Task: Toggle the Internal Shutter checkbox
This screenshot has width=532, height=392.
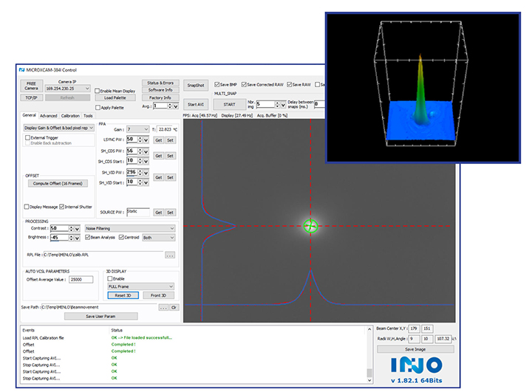Action: (x=60, y=207)
